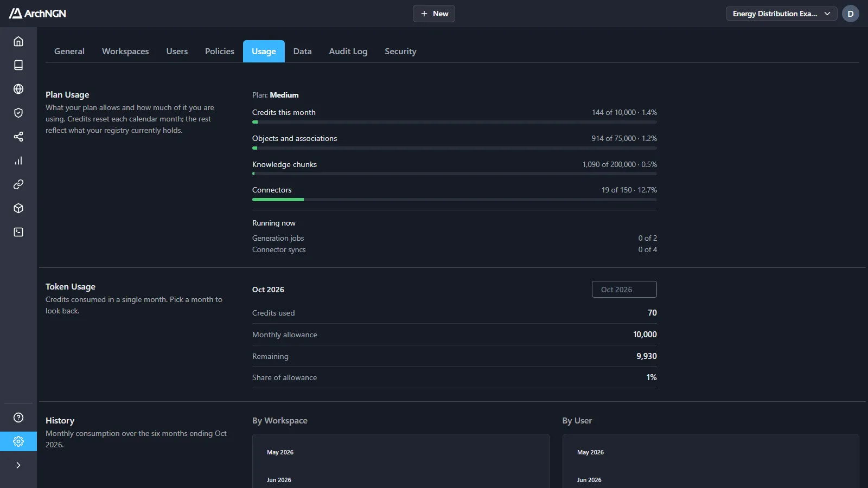
Task: Click the Share of allowance value 1%
Action: click(652, 377)
